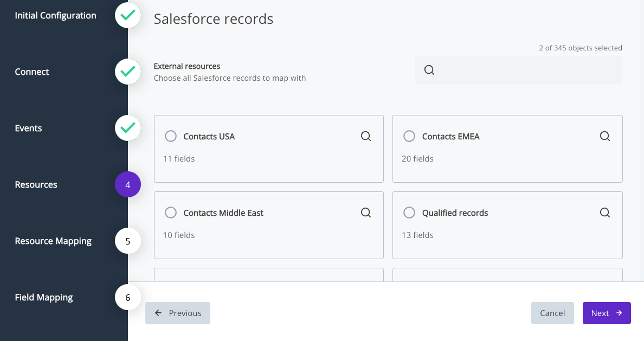Click the Qualified records card title
Image resolution: width=644 pixels, height=341 pixels.
[455, 213]
